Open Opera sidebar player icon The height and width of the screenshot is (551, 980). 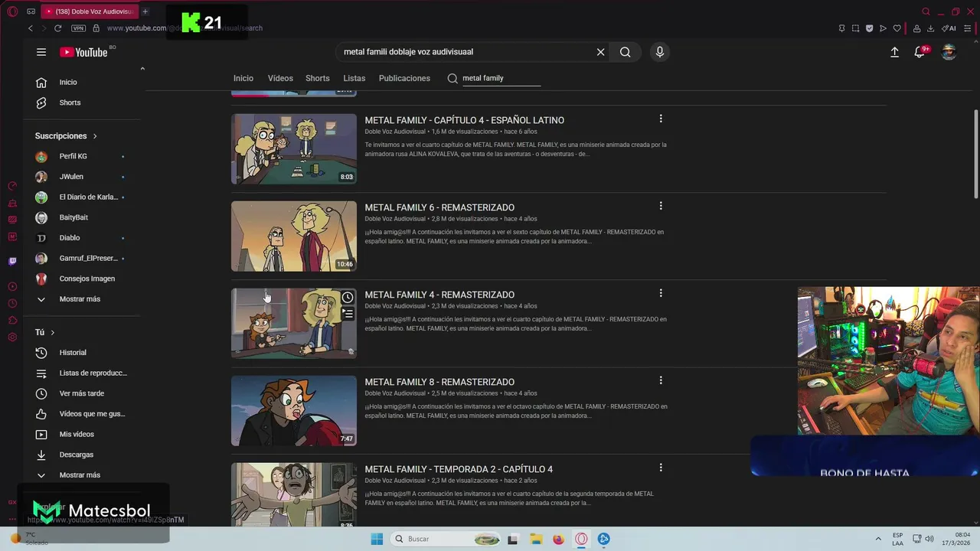[x=12, y=286]
